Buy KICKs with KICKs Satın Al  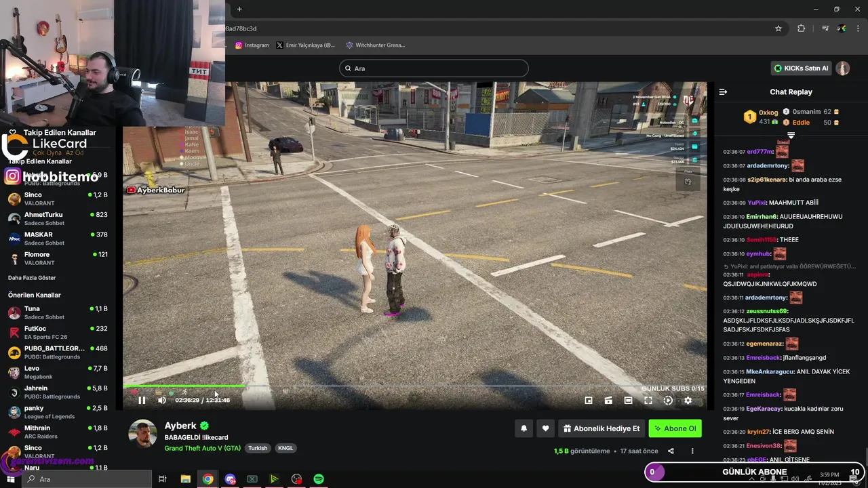pyautogui.click(x=801, y=68)
